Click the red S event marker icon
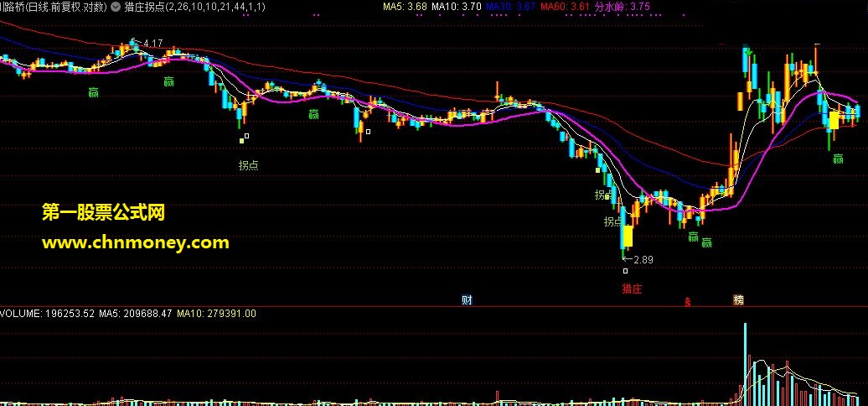868x406 pixels. pos(688,302)
